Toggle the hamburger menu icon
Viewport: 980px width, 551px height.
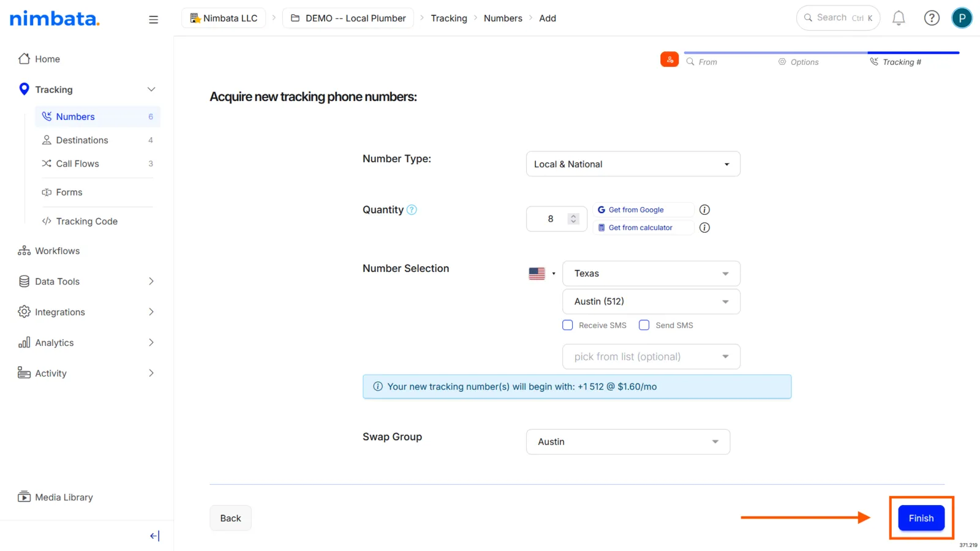coord(153,20)
